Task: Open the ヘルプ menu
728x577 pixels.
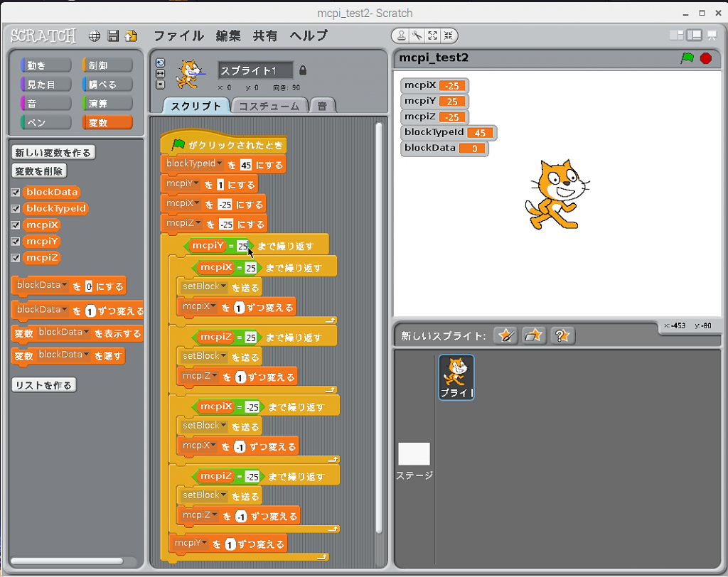Action: [x=309, y=36]
